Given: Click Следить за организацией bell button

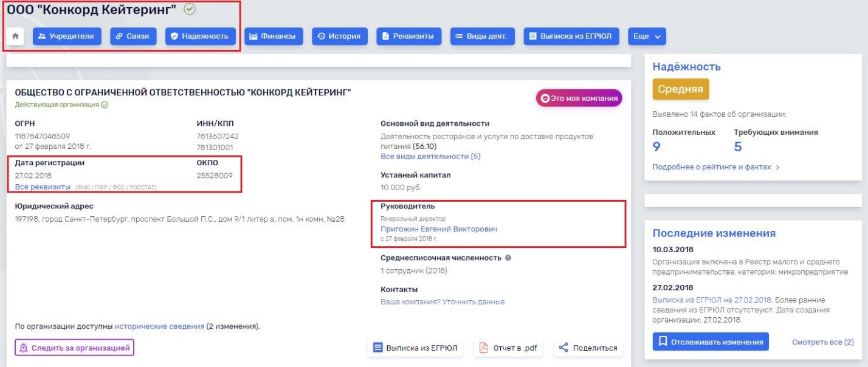Looking at the screenshot, I should [x=74, y=348].
